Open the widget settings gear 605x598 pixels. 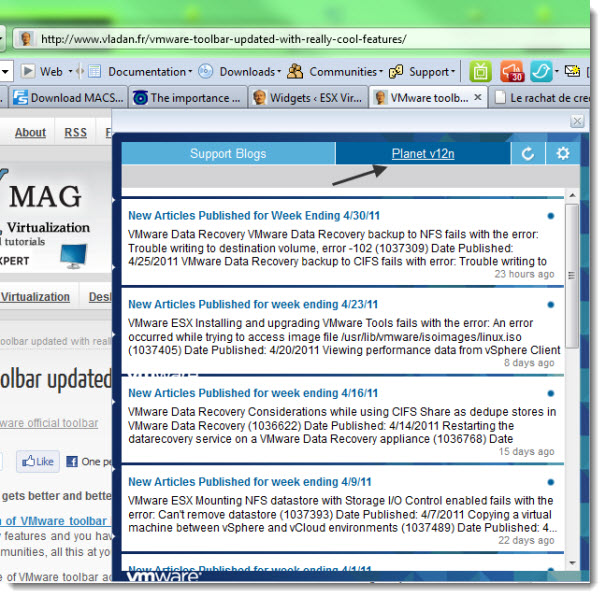click(563, 154)
